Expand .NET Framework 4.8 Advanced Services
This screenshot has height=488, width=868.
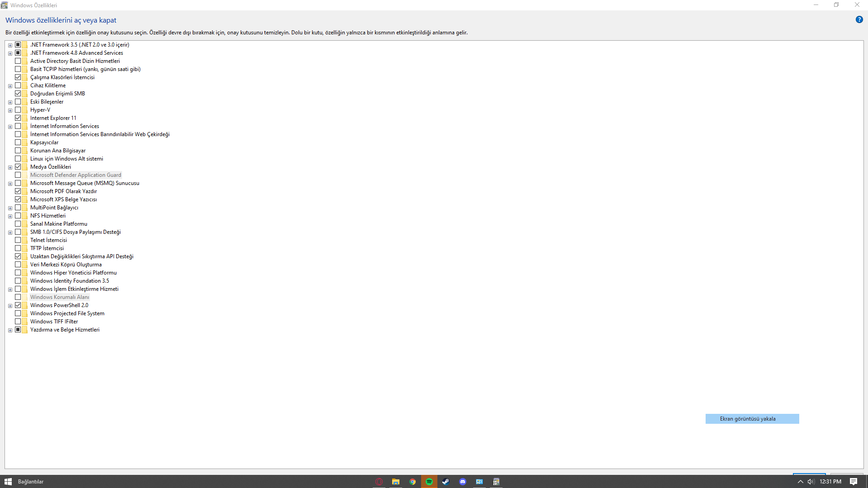[10, 53]
